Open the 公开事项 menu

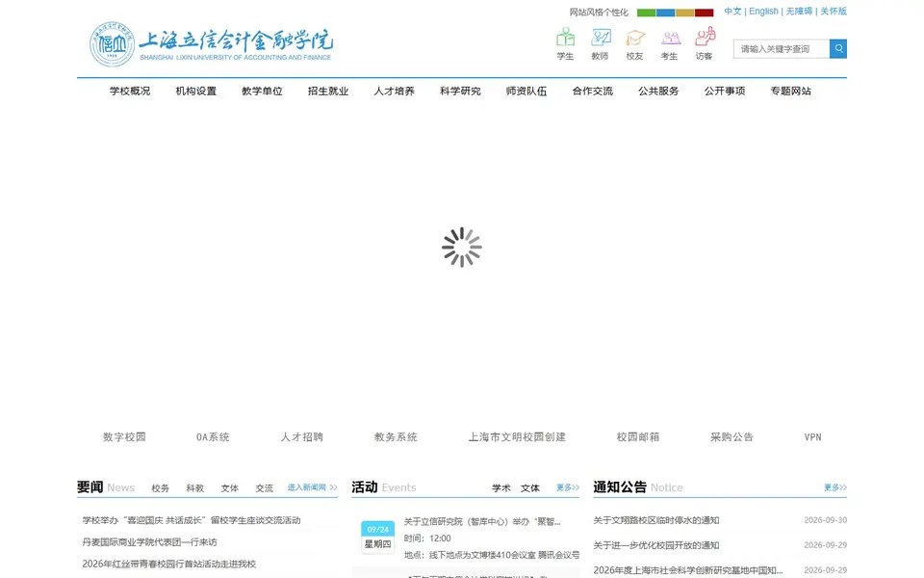724,91
